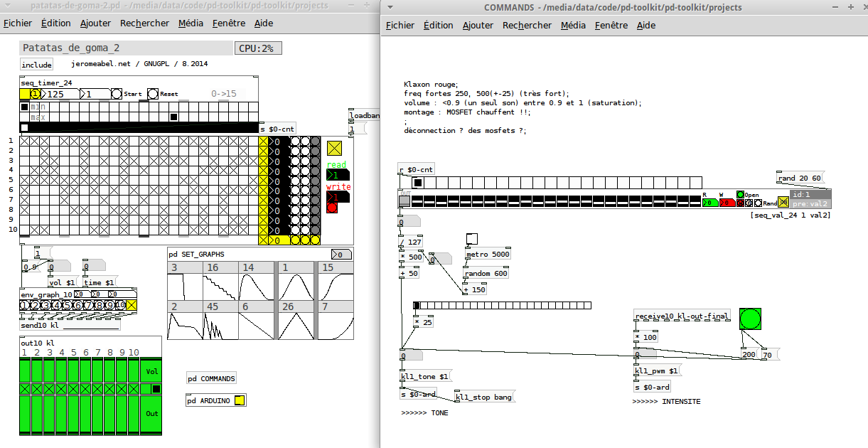
Task: Toggle channel 1 X box in out10 kl
Action: (x=25, y=389)
